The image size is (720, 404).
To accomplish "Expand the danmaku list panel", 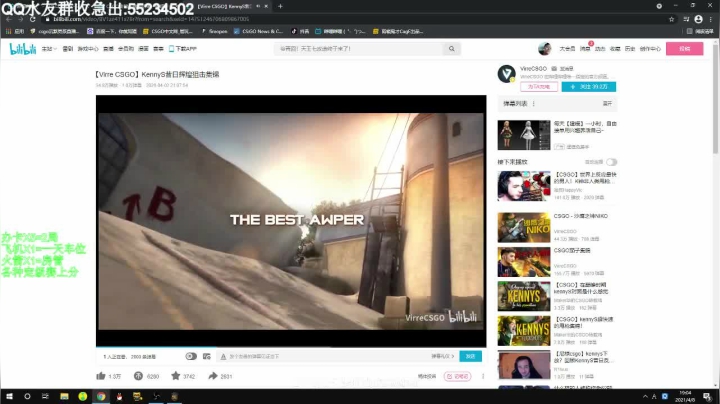I will (x=607, y=104).
